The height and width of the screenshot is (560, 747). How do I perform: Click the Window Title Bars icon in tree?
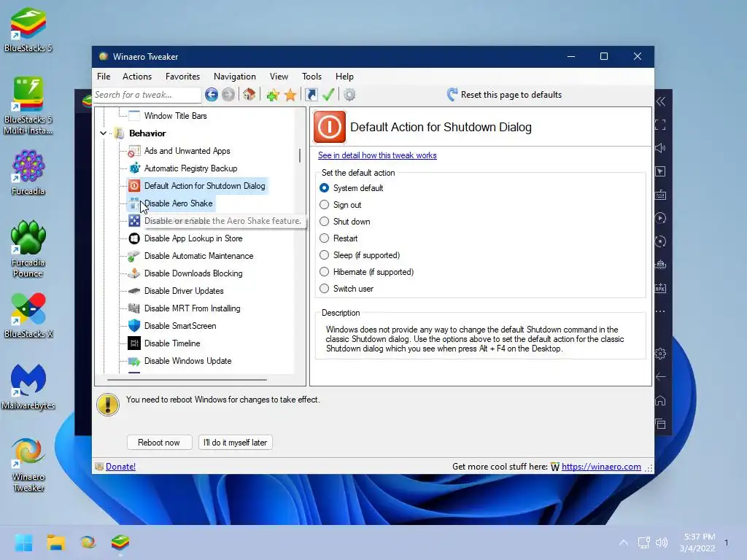pyautogui.click(x=134, y=116)
